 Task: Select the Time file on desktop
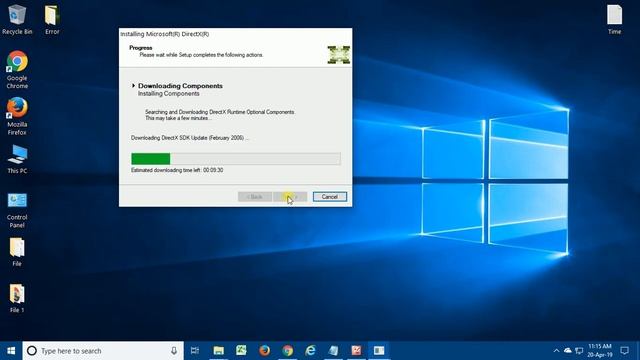tap(614, 20)
